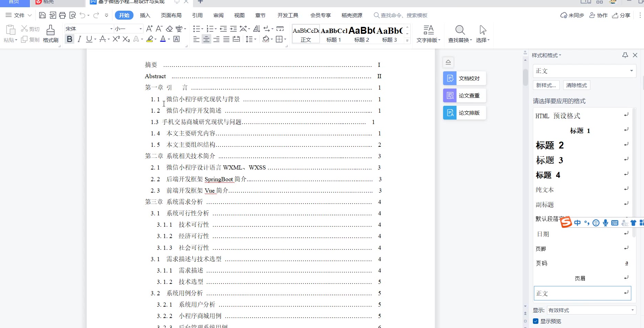Image resolution: width=644 pixels, height=328 pixels.
Task: Close the styles and formatting pane
Action: click(635, 55)
